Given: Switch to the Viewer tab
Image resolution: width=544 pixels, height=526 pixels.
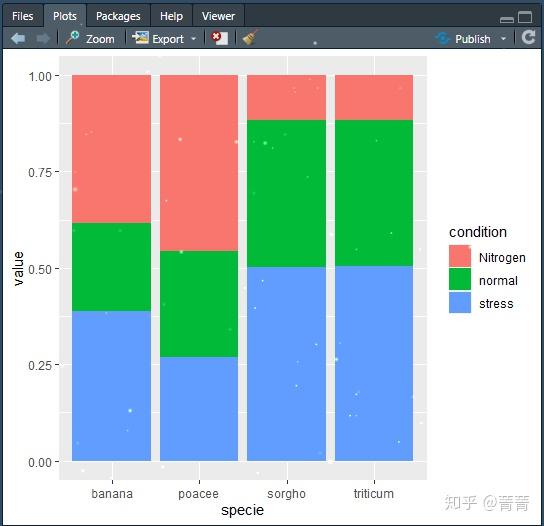Looking at the screenshot, I should click(218, 16).
